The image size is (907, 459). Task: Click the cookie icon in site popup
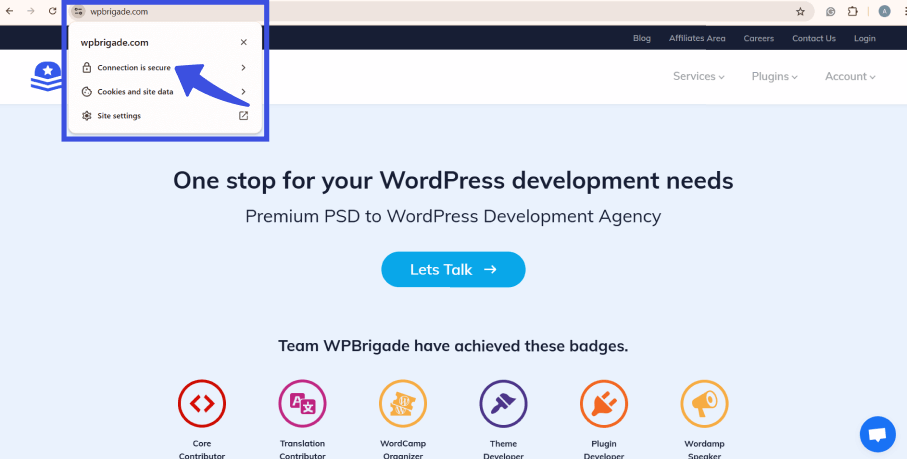point(86,91)
